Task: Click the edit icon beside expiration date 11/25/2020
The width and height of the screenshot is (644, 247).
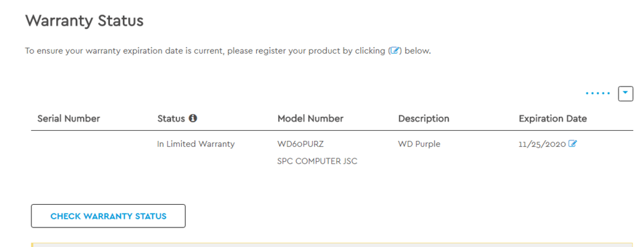Action: pyautogui.click(x=572, y=144)
